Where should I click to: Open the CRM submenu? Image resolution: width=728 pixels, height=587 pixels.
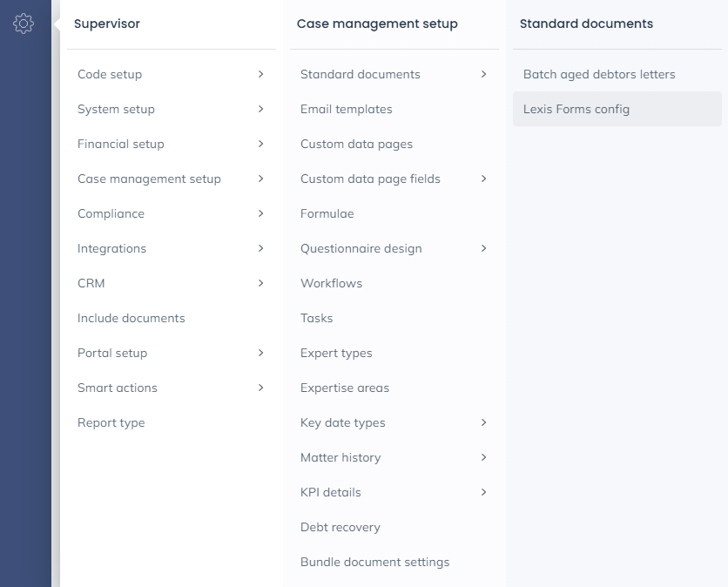pos(91,283)
